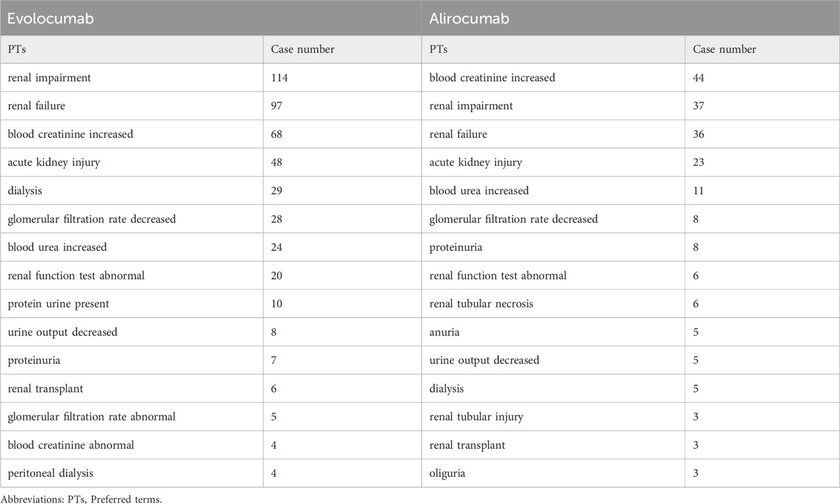
Task: Select 'protein urine present' cell
Action: (x=132, y=304)
